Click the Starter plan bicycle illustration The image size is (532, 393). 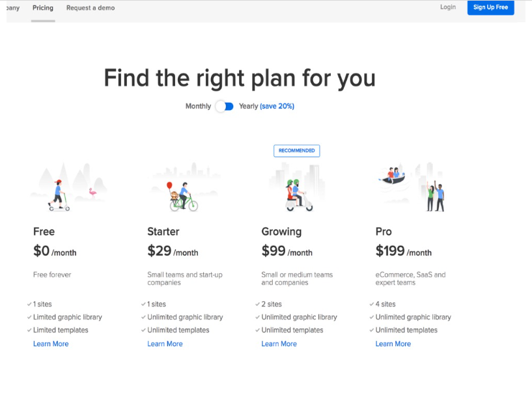coord(184,187)
